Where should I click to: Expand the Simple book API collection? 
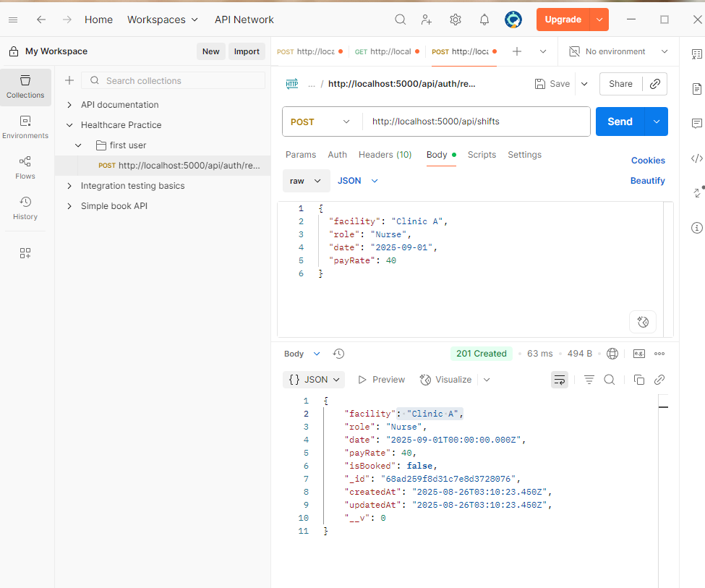click(x=69, y=206)
